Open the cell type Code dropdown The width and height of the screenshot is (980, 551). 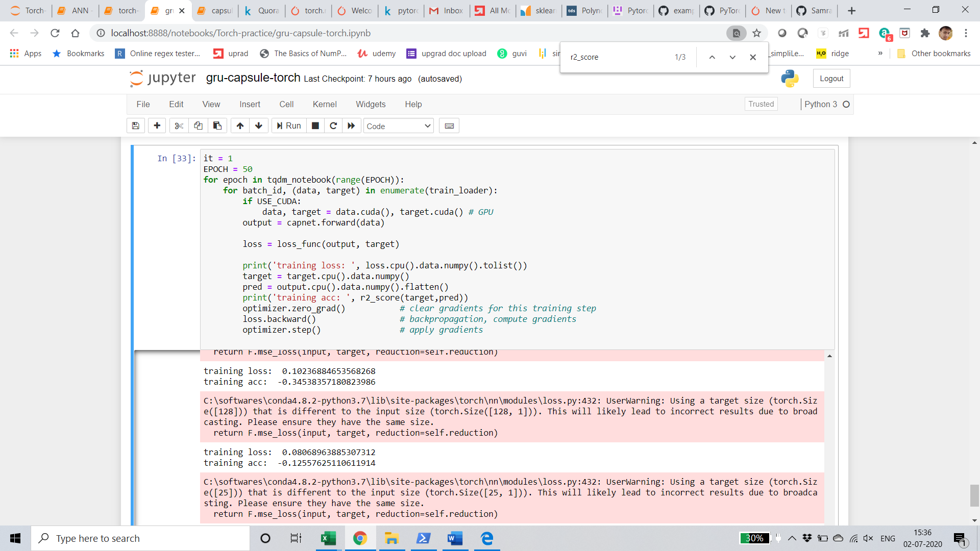[398, 126]
